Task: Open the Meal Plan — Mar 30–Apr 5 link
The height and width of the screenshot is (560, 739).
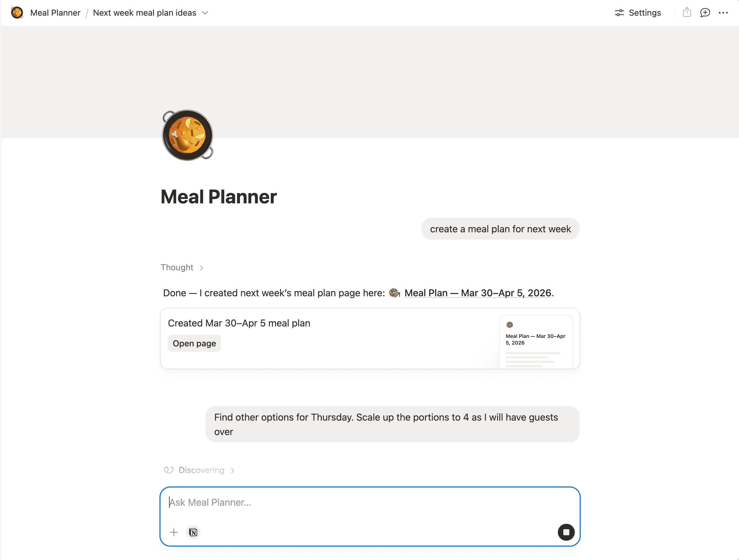Action: (x=478, y=293)
